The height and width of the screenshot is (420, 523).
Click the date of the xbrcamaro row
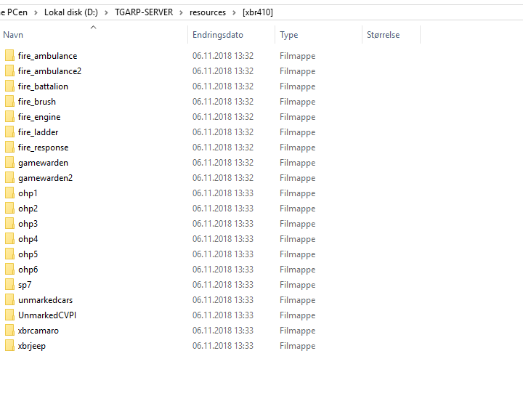click(223, 331)
